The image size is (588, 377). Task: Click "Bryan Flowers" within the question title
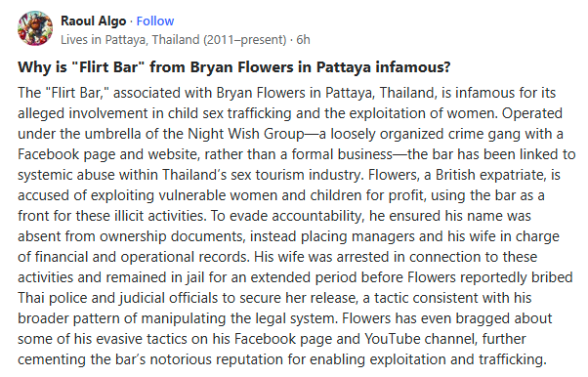point(241,67)
